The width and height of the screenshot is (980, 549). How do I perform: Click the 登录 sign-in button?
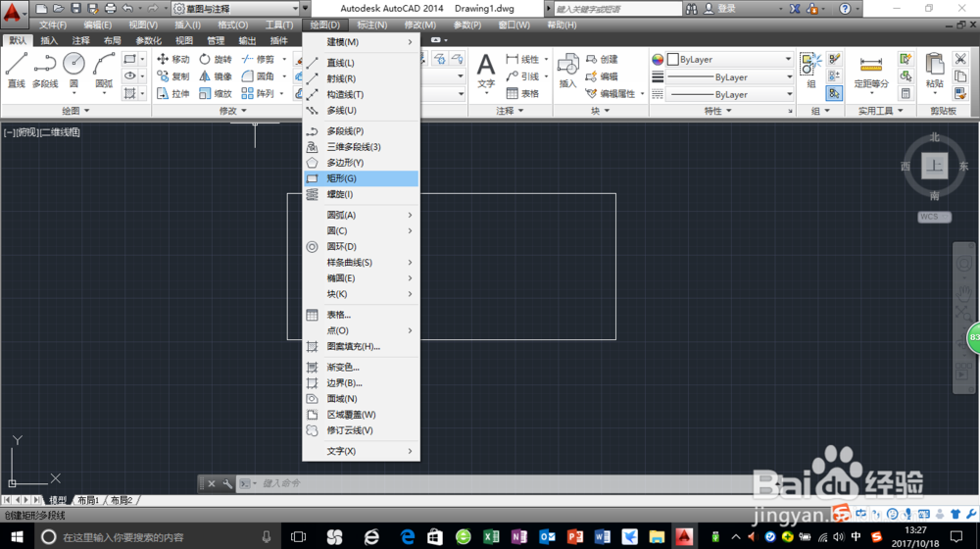tap(720, 9)
